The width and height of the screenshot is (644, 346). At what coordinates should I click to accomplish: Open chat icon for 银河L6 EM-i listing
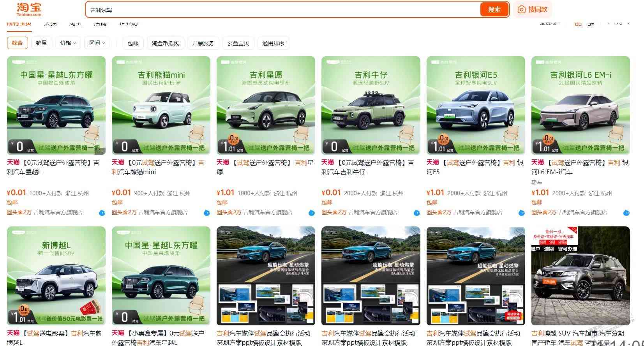(x=626, y=213)
